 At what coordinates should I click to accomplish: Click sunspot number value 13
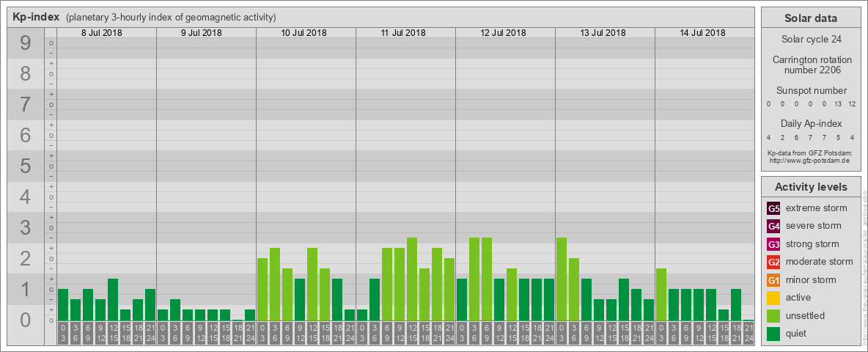point(837,104)
